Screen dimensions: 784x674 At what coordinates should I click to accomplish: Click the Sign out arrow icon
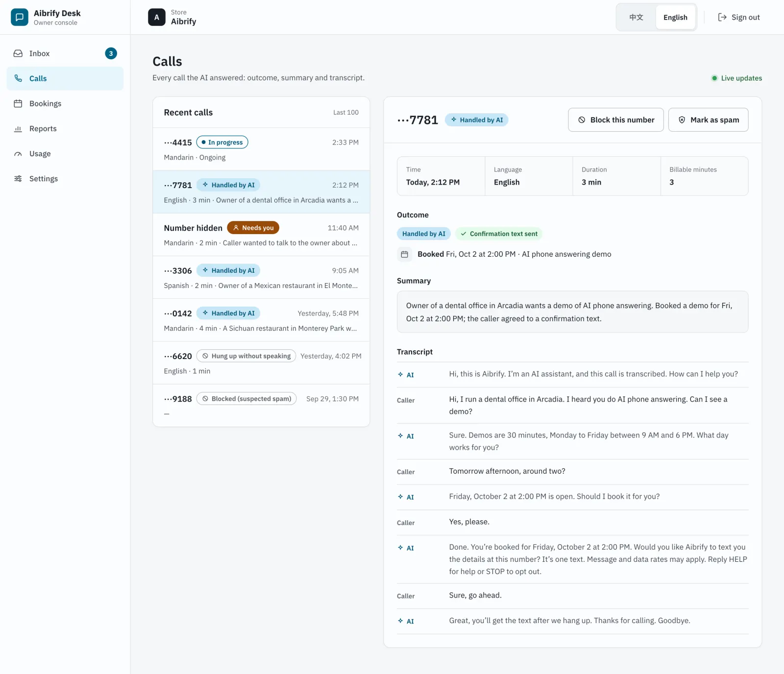pos(722,17)
